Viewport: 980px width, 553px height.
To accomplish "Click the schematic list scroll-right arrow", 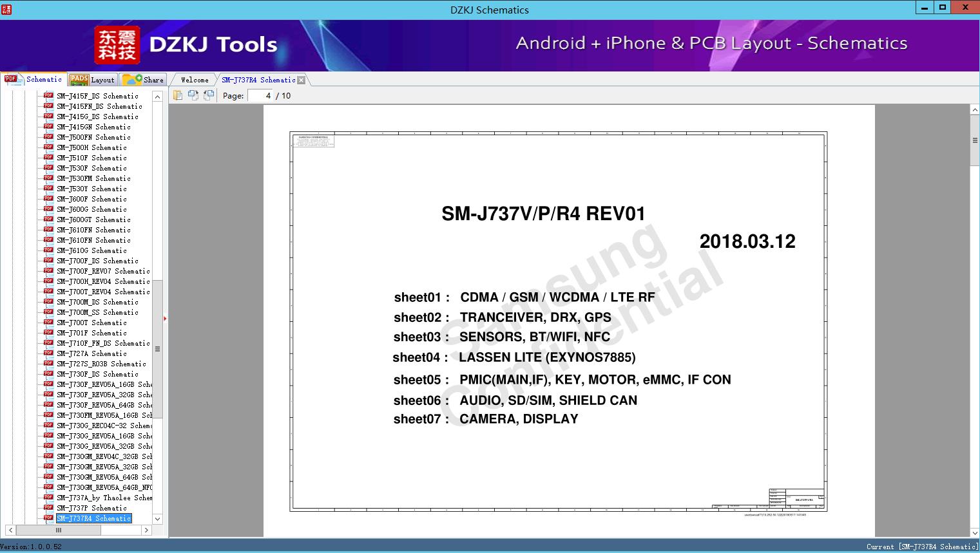I will [146, 530].
